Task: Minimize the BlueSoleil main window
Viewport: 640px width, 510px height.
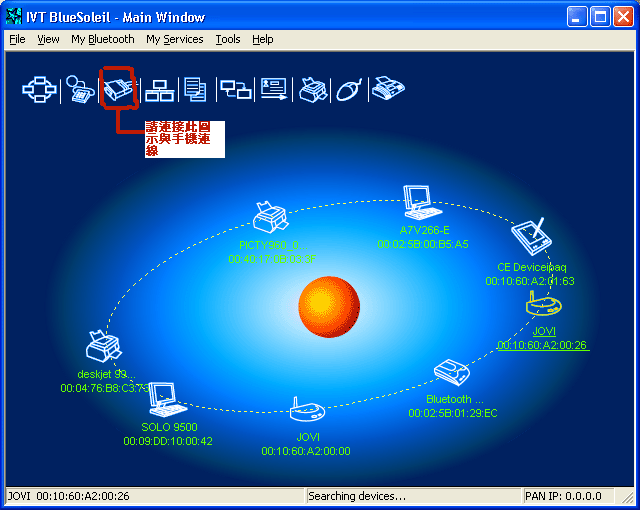Action: 577,17
